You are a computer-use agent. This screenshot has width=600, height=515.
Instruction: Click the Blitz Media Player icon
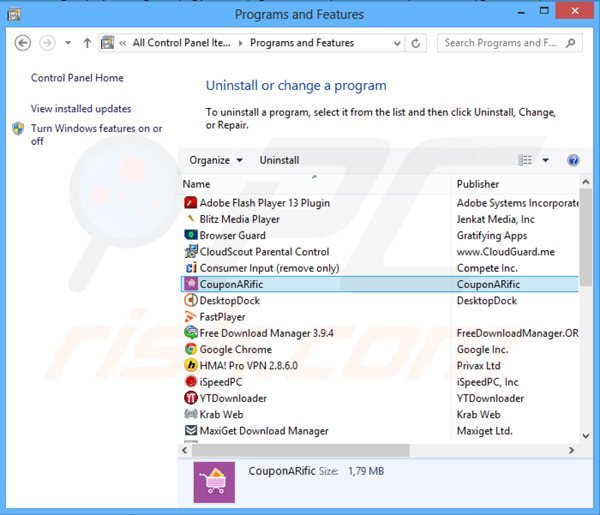pos(191,219)
